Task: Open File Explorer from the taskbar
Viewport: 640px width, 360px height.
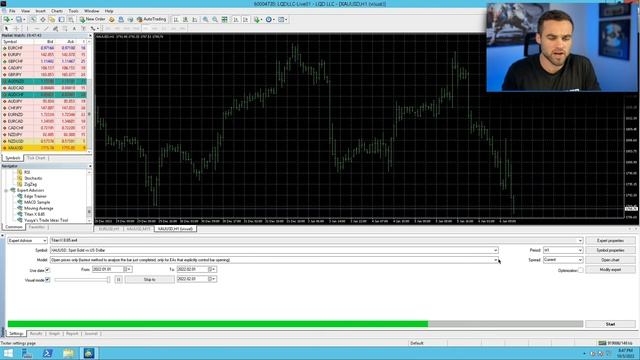Action: [68, 353]
